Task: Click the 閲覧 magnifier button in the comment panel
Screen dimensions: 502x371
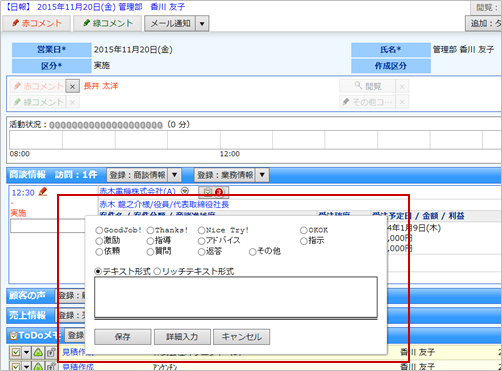Action: pyautogui.click(x=367, y=86)
